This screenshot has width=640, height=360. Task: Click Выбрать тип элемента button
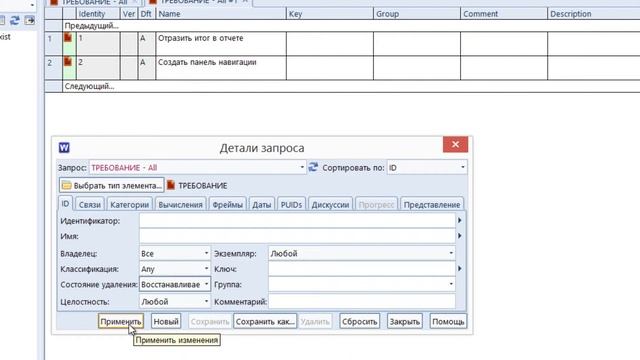(111, 185)
